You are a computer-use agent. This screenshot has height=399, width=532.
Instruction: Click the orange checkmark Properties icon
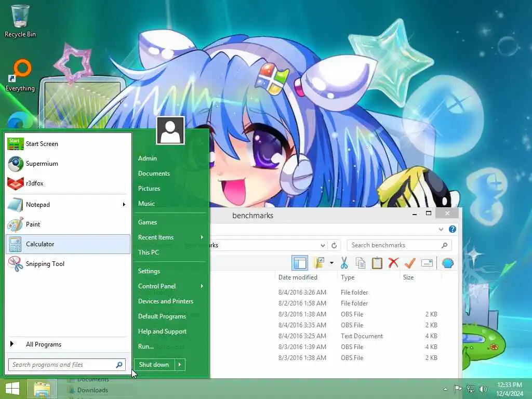410,263
